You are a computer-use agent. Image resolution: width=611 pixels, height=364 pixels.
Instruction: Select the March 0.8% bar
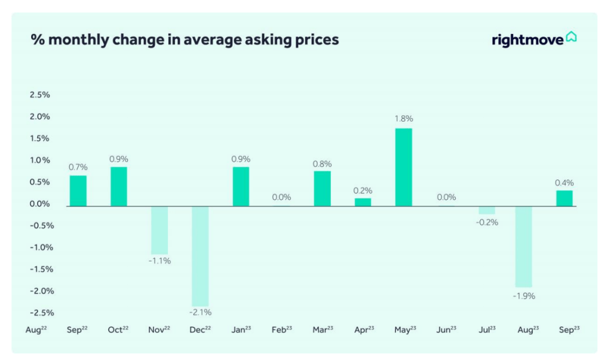[322, 189]
